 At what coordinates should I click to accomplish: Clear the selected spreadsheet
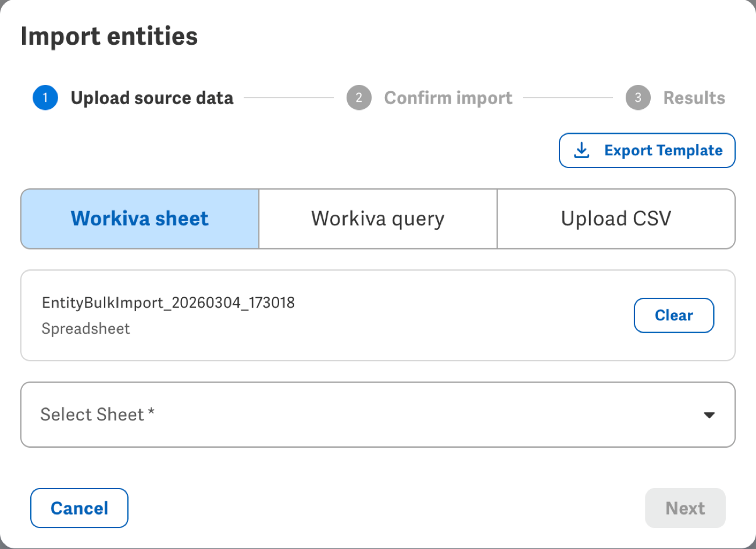tap(674, 315)
